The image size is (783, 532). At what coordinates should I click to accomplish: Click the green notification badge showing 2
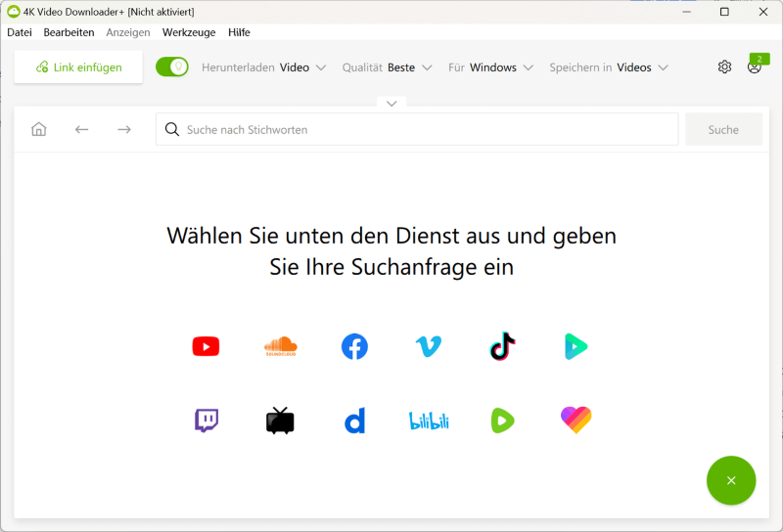pyautogui.click(x=760, y=59)
